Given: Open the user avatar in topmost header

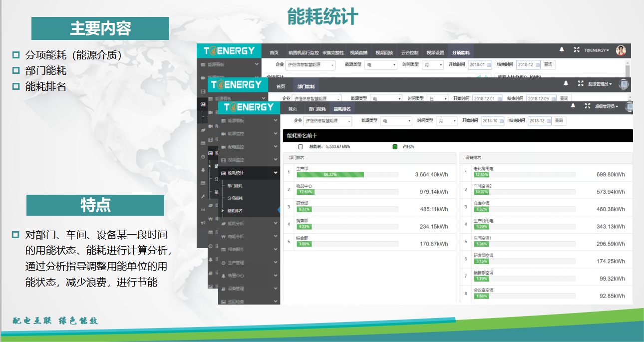Looking at the screenshot, I should [x=621, y=50].
